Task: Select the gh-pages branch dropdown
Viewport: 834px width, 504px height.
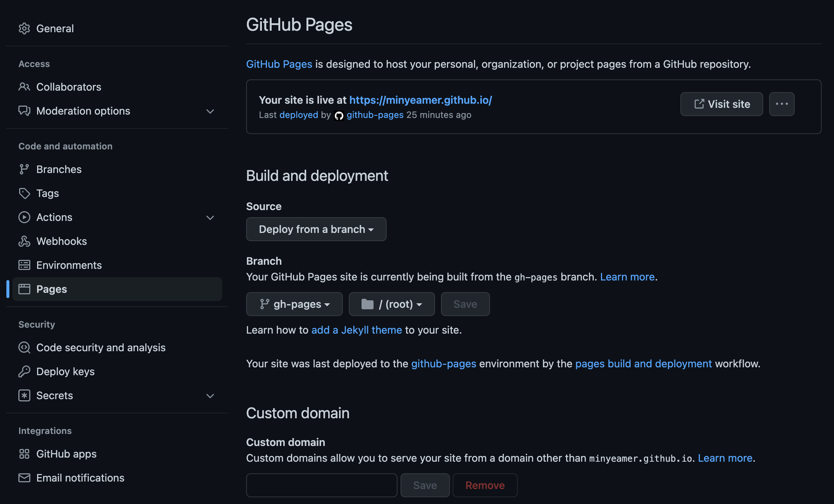Action: (294, 303)
